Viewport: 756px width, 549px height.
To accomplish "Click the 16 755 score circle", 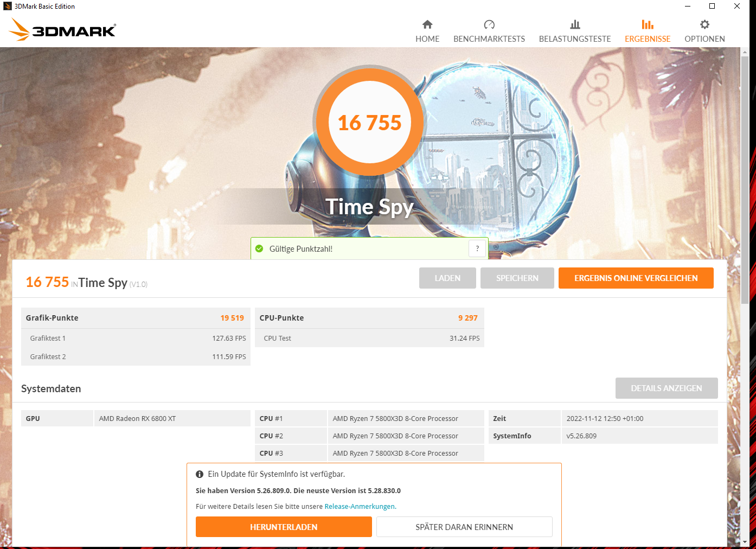I will (369, 123).
